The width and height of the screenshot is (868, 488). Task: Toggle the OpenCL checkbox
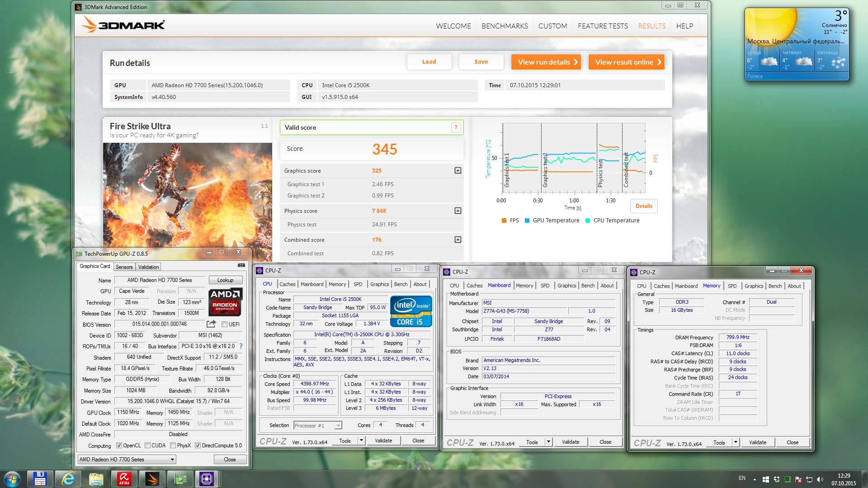click(119, 446)
